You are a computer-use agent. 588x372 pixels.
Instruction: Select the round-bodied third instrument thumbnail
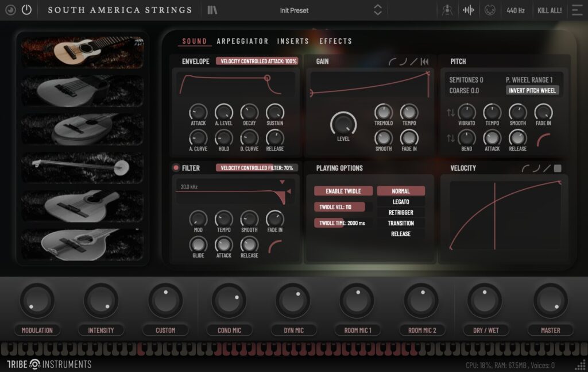[83, 129]
